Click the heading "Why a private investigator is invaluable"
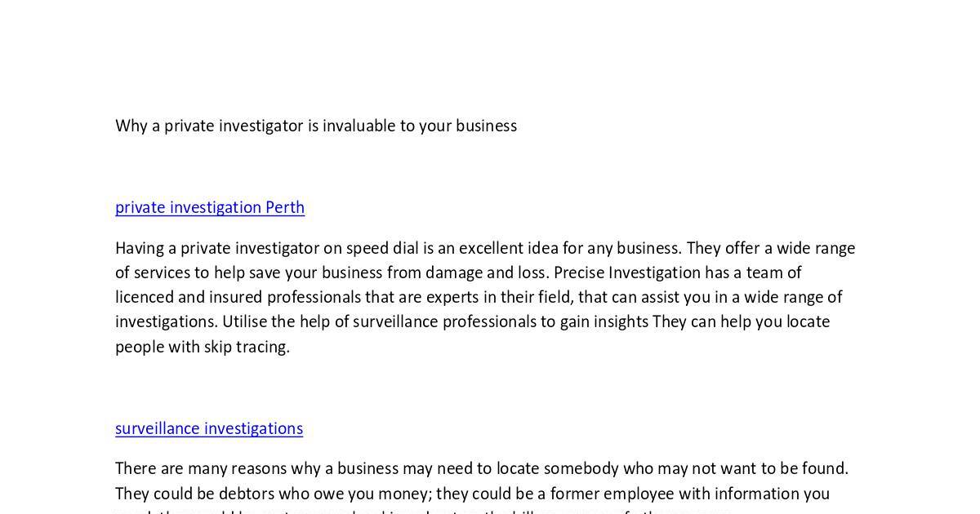 [x=315, y=126]
